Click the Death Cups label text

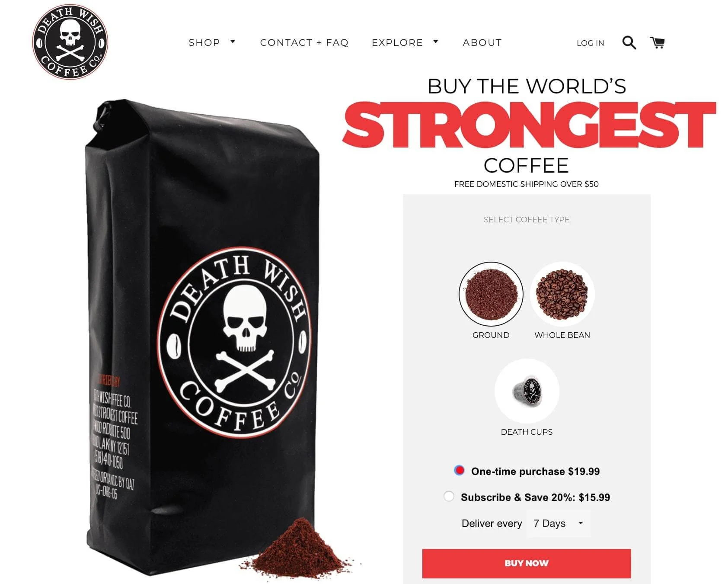pyautogui.click(x=527, y=432)
